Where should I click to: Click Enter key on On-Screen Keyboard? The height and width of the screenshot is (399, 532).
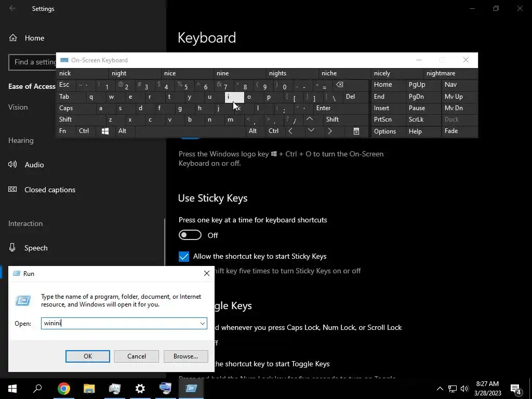(341, 108)
